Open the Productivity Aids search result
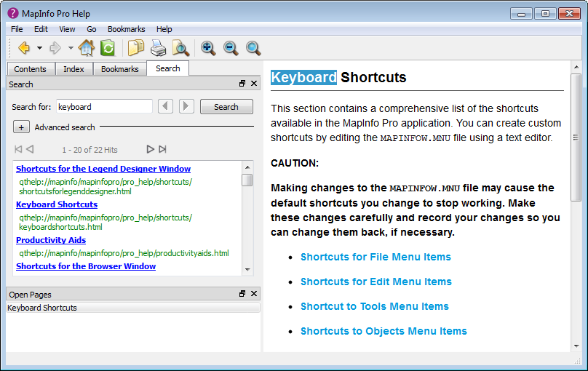The height and width of the screenshot is (371, 588). coord(51,240)
